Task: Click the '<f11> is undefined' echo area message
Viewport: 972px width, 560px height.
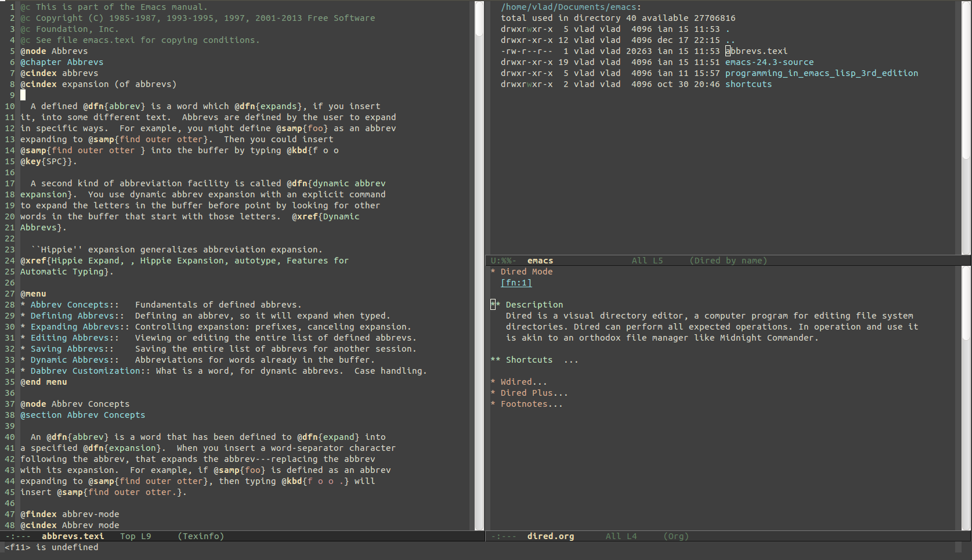Action: pyautogui.click(x=52, y=547)
